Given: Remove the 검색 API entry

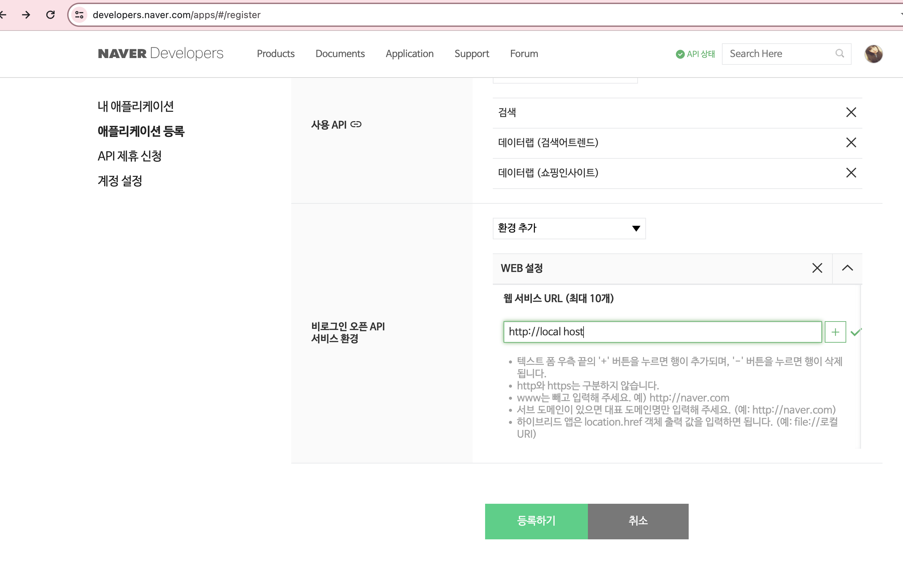Looking at the screenshot, I should click(x=851, y=112).
